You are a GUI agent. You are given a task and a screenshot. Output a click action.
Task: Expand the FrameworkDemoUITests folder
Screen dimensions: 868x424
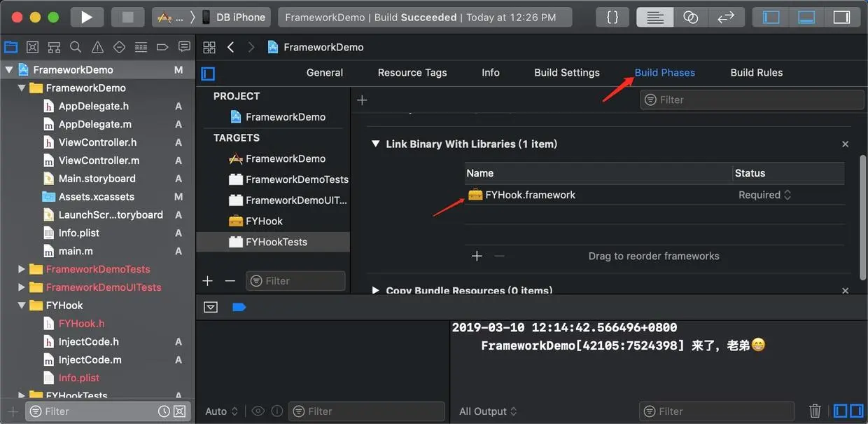click(x=22, y=287)
